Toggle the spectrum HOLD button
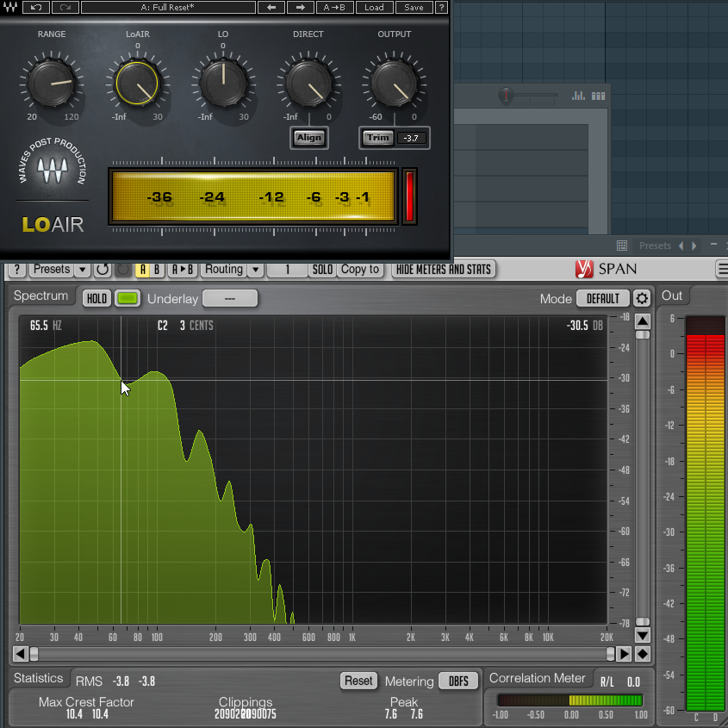This screenshot has width=728, height=728. click(x=97, y=299)
